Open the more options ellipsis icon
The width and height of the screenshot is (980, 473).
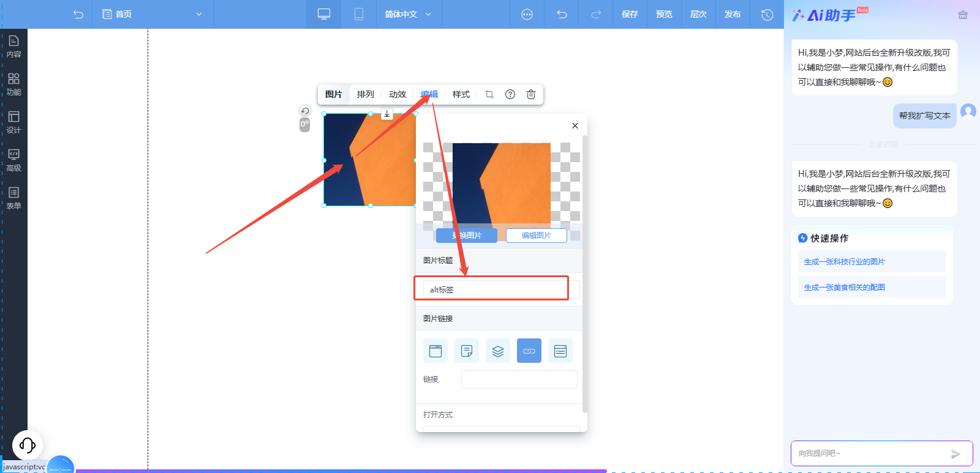[x=527, y=14]
